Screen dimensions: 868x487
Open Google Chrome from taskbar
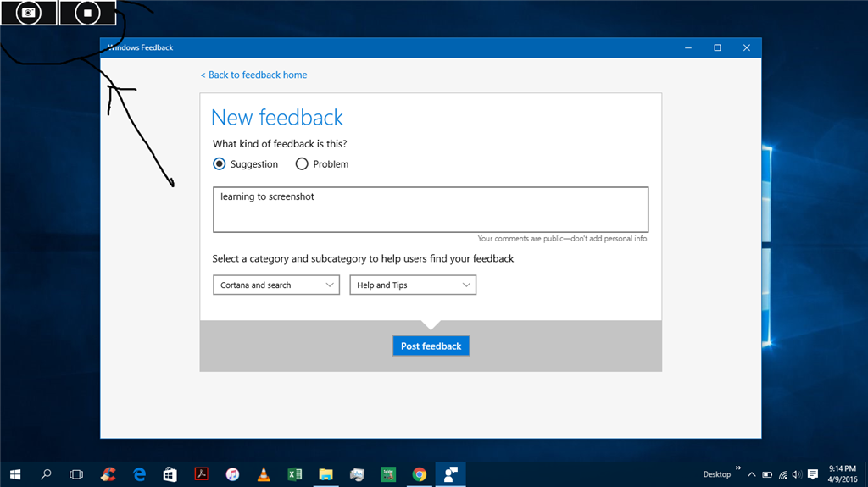(419, 474)
